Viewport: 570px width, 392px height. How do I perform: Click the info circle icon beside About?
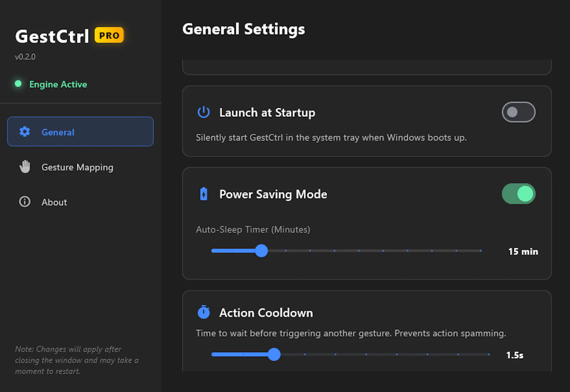25,202
